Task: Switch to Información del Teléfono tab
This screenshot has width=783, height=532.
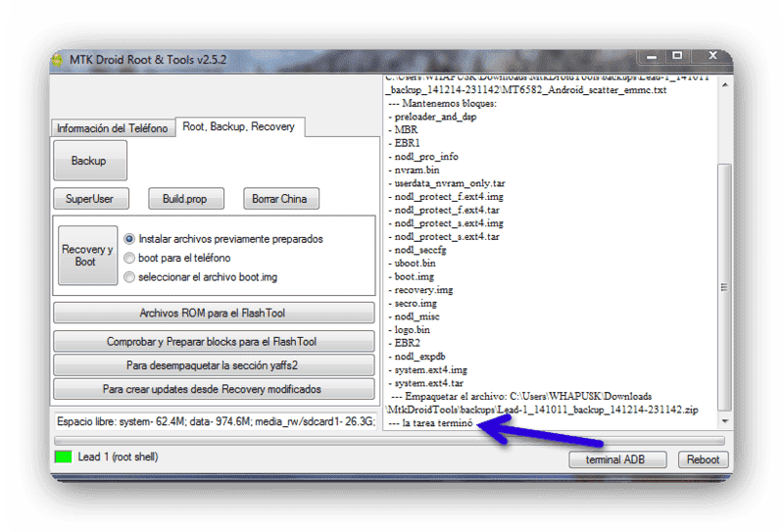Action: tap(113, 128)
